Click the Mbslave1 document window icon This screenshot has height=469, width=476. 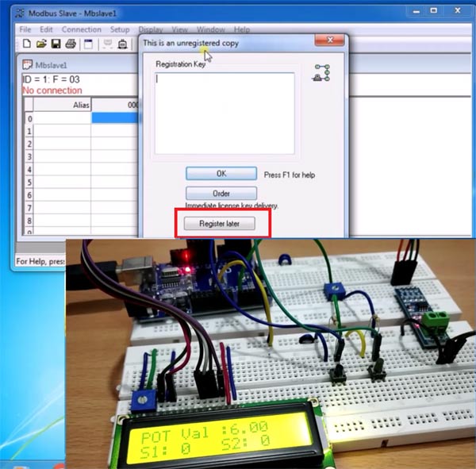click(x=26, y=65)
